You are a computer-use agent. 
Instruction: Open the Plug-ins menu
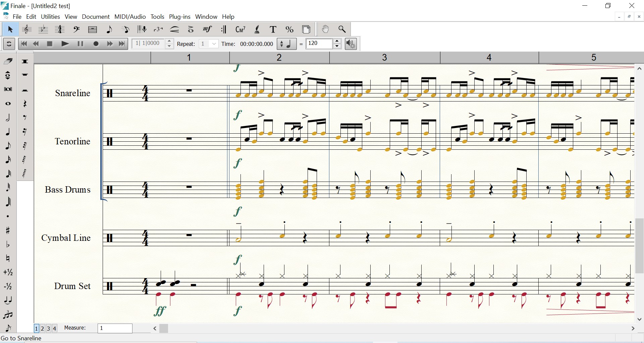(x=179, y=17)
